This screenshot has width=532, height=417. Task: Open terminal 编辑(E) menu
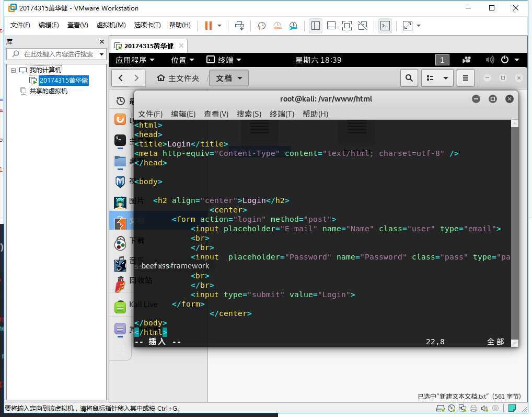(183, 114)
